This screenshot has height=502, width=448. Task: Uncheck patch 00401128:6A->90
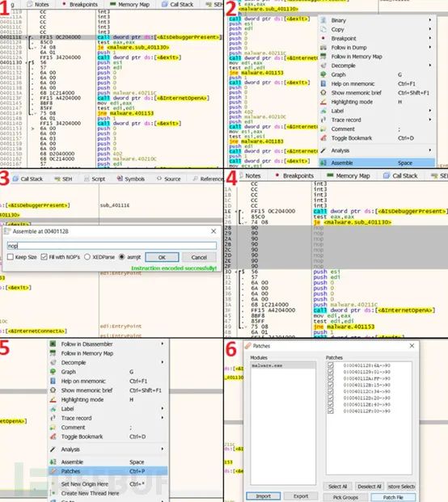click(331, 365)
